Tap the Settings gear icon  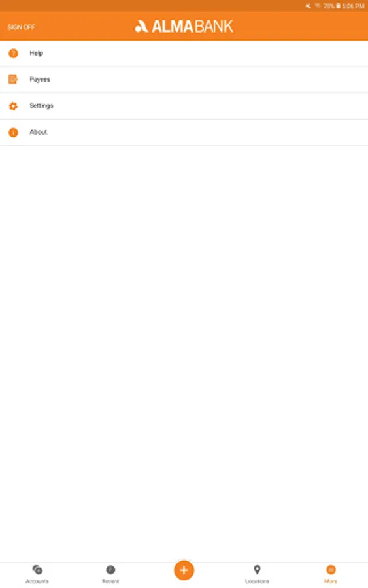(x=13, y=106)
